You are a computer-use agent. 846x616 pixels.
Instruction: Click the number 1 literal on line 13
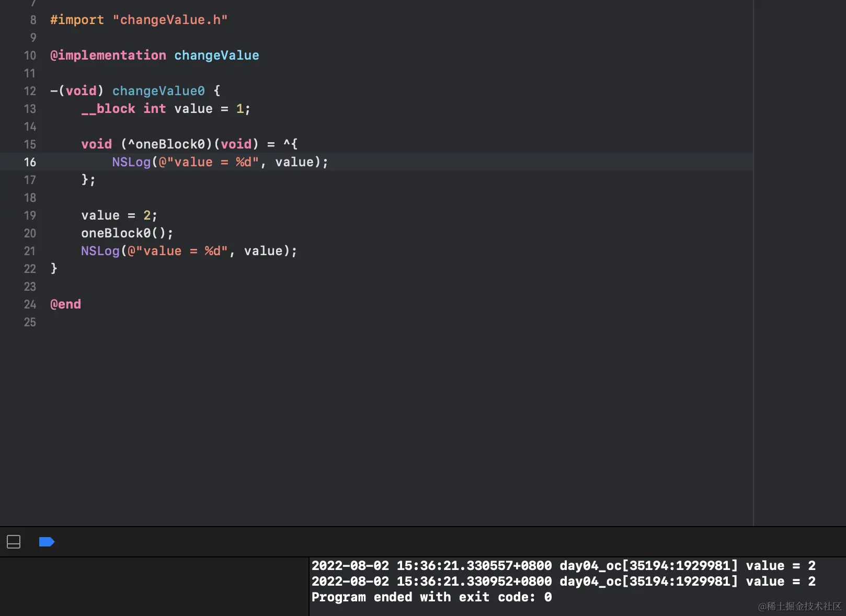coord(240,109)
